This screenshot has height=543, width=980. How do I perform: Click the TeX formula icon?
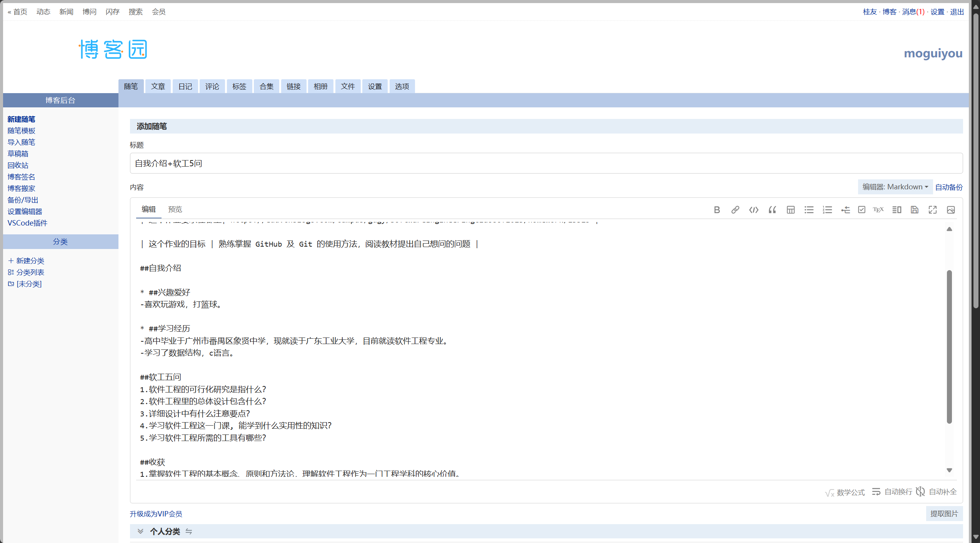878,210
